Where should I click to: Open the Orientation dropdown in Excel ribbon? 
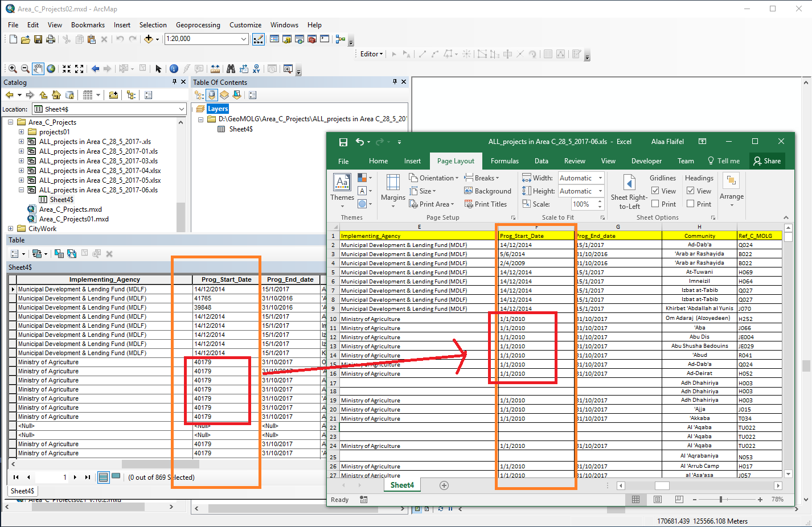point(434,178)
